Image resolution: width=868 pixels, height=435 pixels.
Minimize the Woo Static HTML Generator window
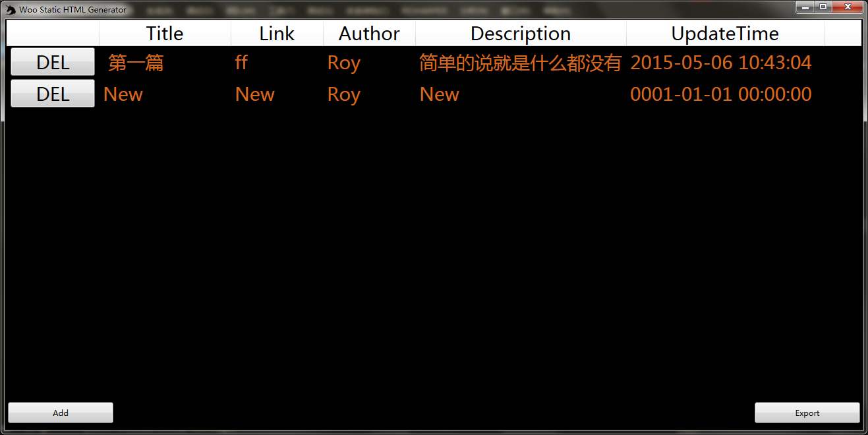pyautogui.click(x=805, y=7)
